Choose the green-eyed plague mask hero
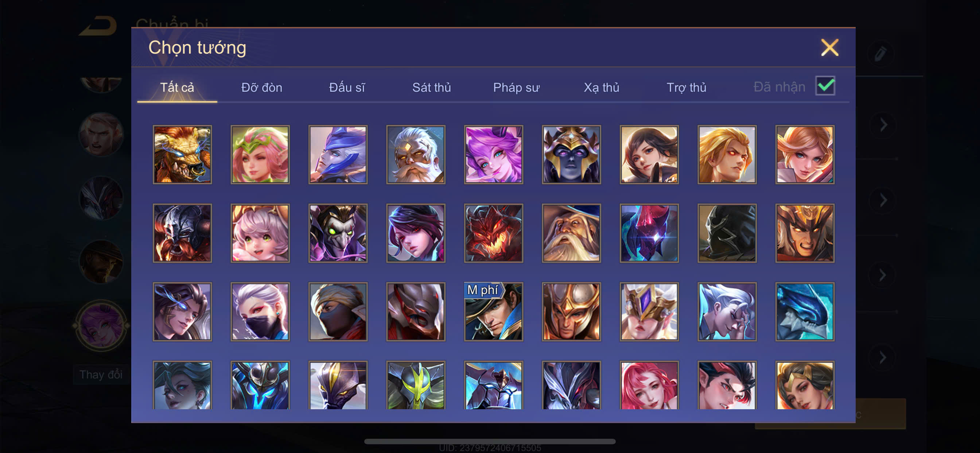This screenshot has width=980, height=453. [x=338, y=233]
